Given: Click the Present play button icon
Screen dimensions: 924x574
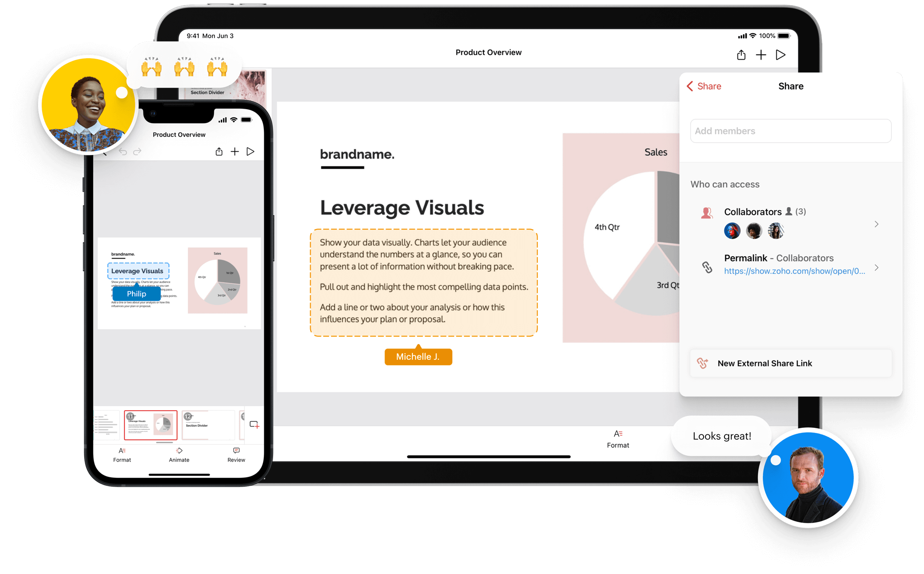Looking at the screenshot, I should click(x=781, y=55).
